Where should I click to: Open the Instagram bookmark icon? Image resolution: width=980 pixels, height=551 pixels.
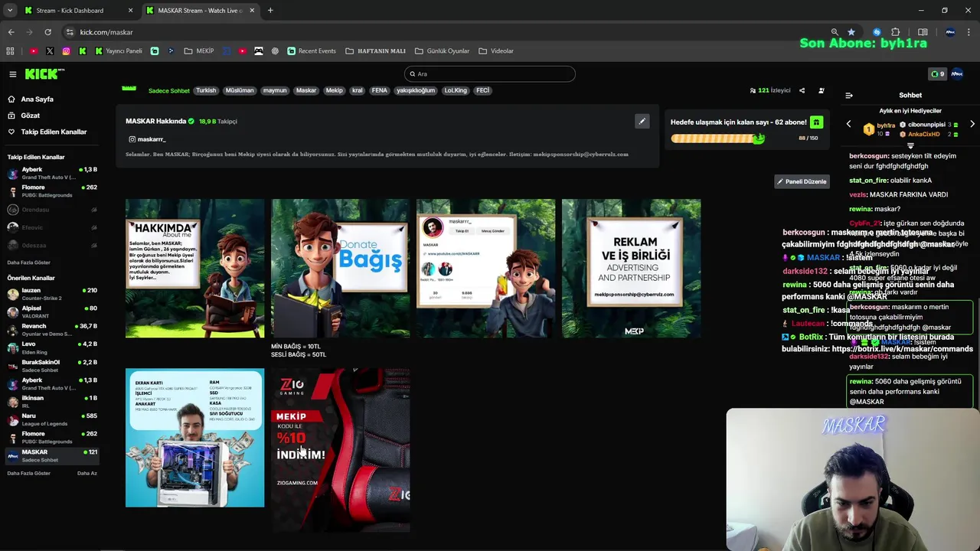coord(67,51)
